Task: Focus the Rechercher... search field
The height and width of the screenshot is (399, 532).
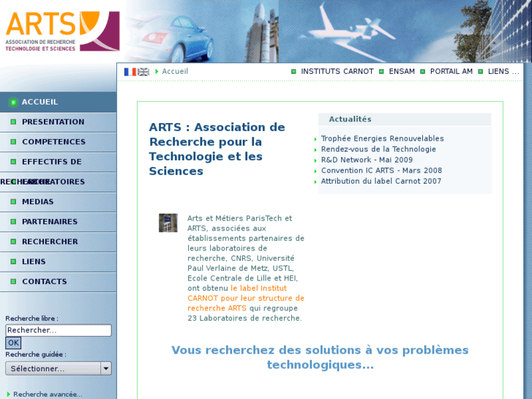Action: click(x=59, y=330)
